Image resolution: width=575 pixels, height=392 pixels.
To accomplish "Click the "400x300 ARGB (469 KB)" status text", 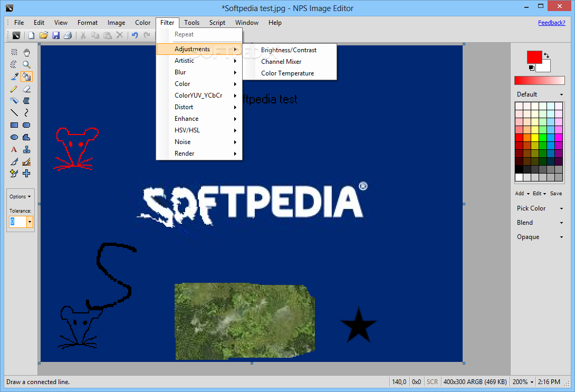I will click(x=475, y=382).
